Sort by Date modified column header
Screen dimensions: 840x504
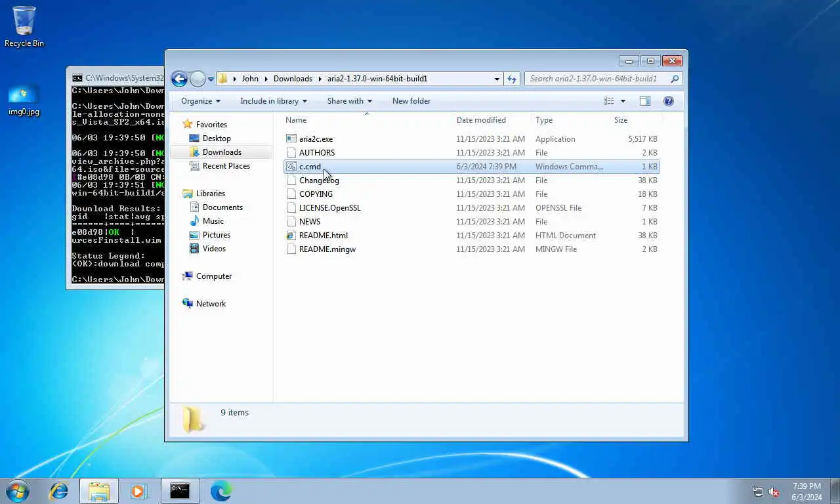(x=492, y=120)
